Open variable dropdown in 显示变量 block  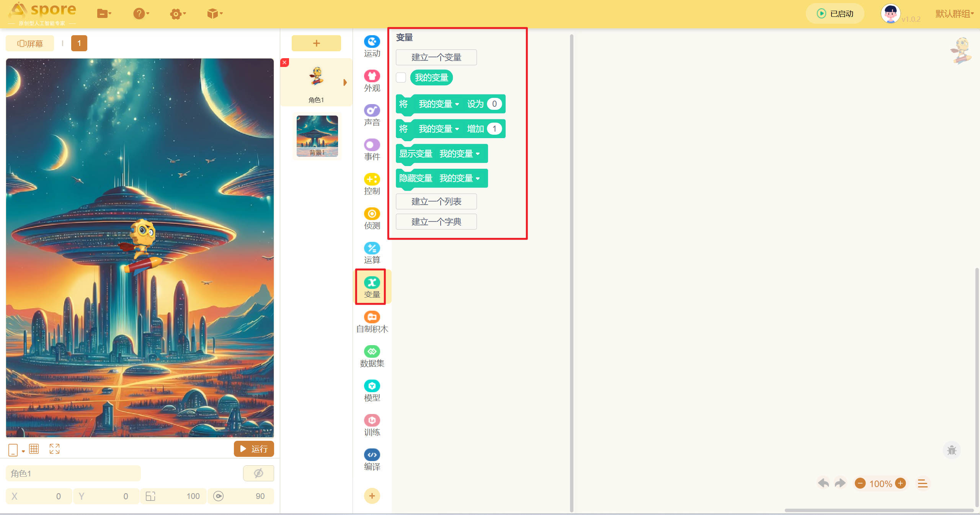460,154
